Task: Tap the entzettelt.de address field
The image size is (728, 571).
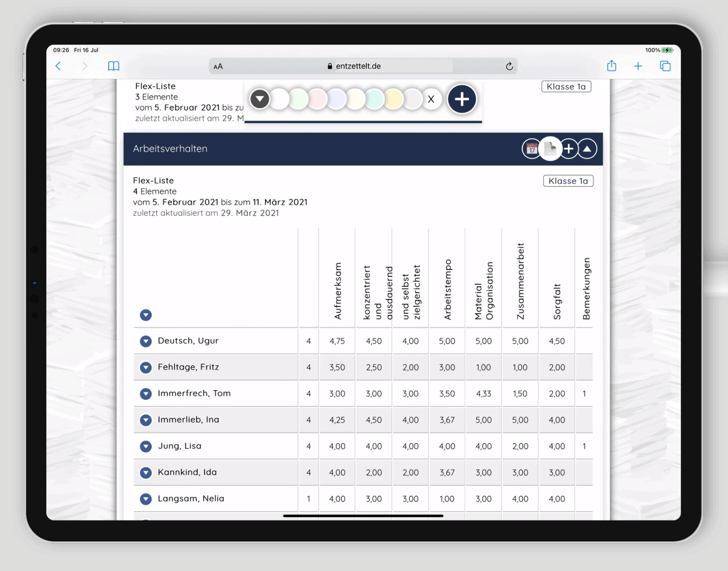Action: 358,66
